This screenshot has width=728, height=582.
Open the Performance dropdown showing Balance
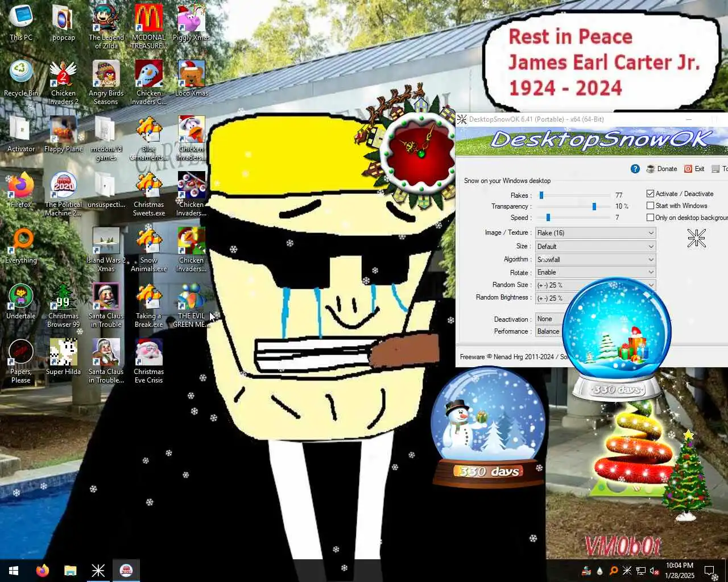549,331
